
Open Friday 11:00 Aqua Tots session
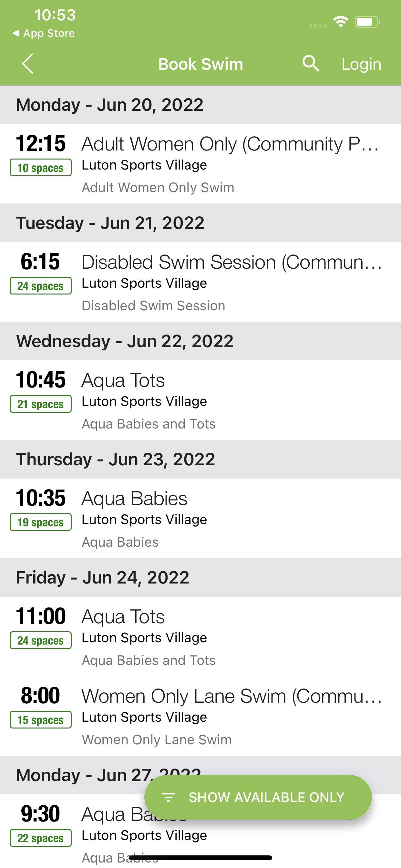pos(200,636)
